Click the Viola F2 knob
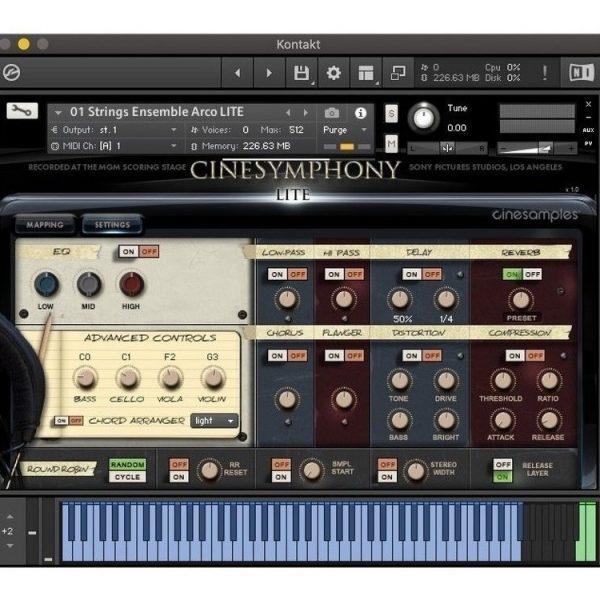The height and width of the screenshot is (600, 600). click(x=170, y=378)
